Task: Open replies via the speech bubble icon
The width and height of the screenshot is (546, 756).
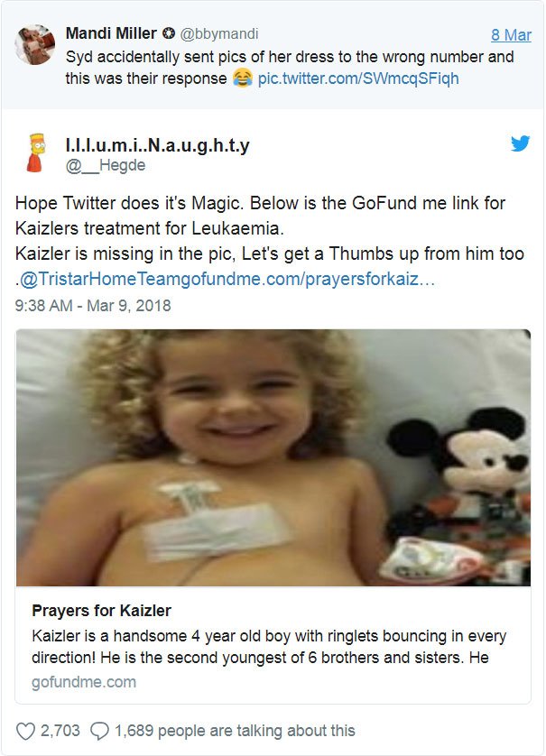Action: pos(100,731)
